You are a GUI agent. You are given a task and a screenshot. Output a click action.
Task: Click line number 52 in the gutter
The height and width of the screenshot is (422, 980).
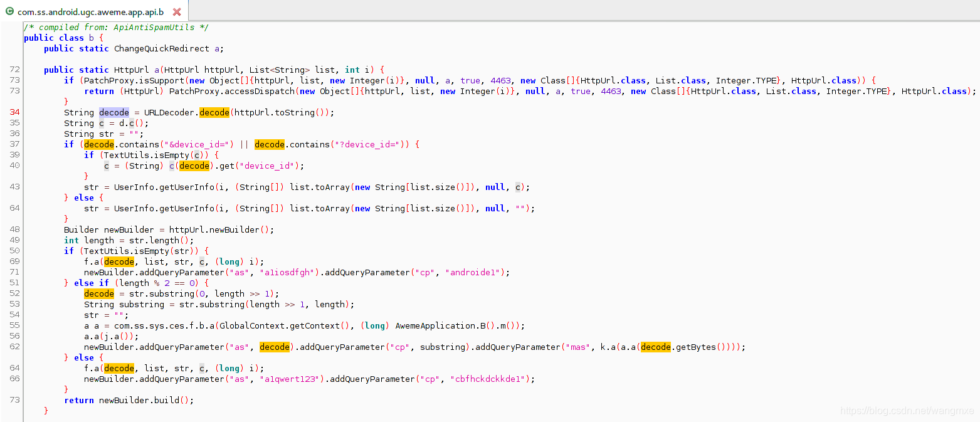click(16, 293)
